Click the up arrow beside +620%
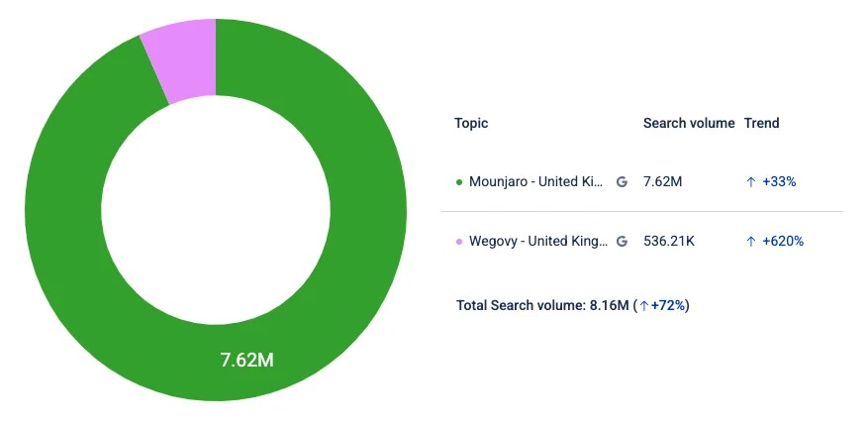868x424 pixels. (751, 241)
